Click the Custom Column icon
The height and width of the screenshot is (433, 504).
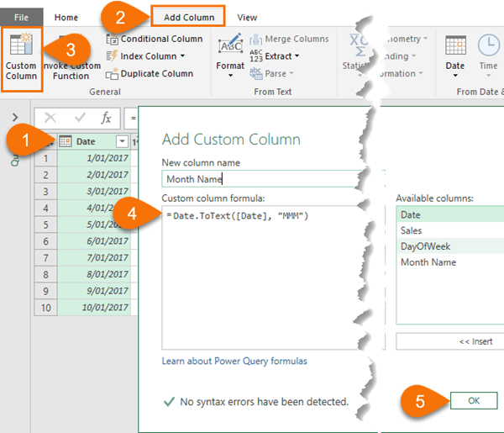point(21,44)
